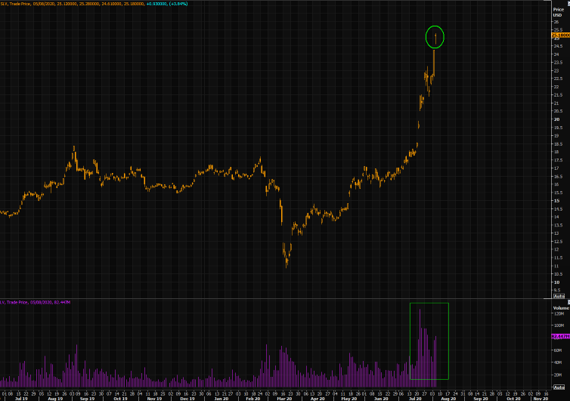Click the divider between price and volume panels
This screenshot has width=570, height=401.
(276, 298)
